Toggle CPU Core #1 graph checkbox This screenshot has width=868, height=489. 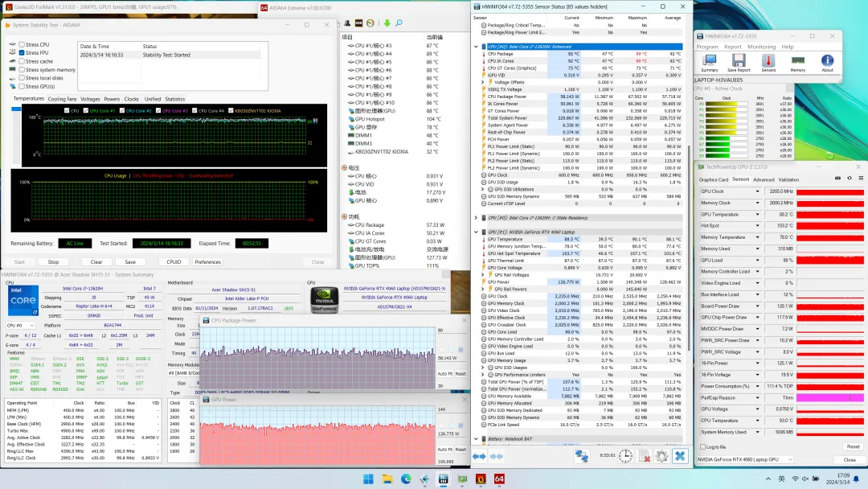86,111
